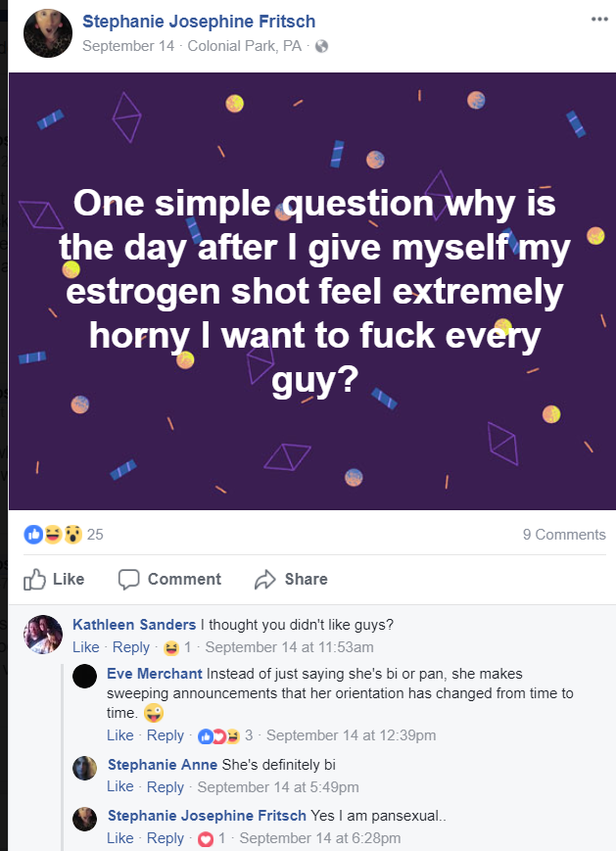Open the post reactions summary icons

tap(53, 534)
